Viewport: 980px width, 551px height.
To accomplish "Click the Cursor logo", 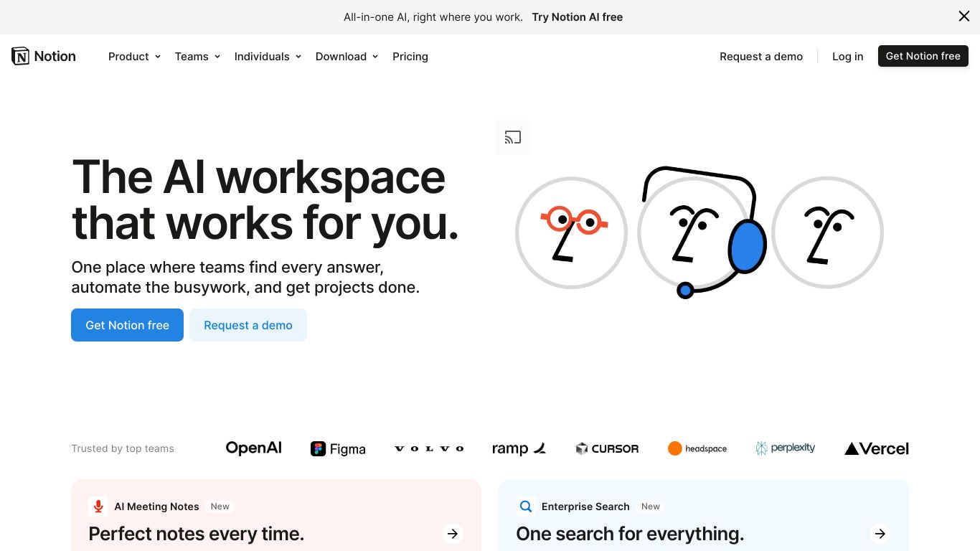I will pos(607,448).
